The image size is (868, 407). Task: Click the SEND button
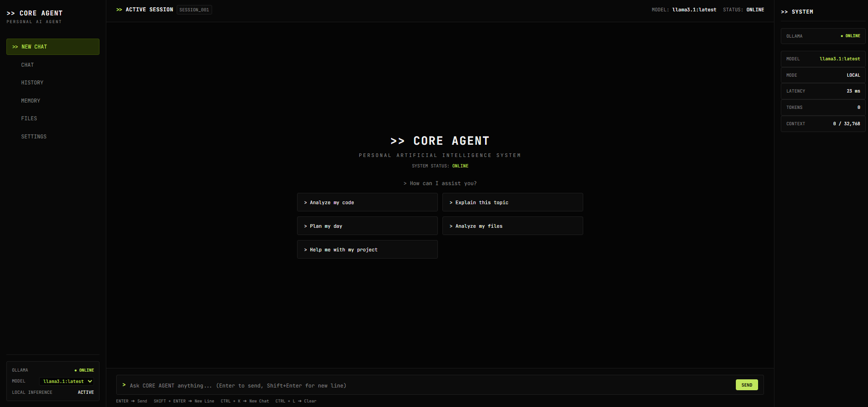pyautogui.click(x=747, y=385)
